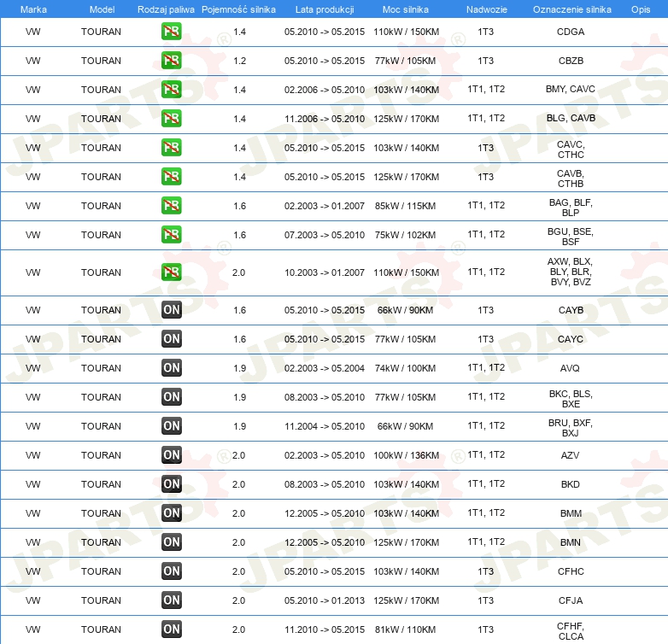Click diesel ON icon in CFHC row

point(172,571)
